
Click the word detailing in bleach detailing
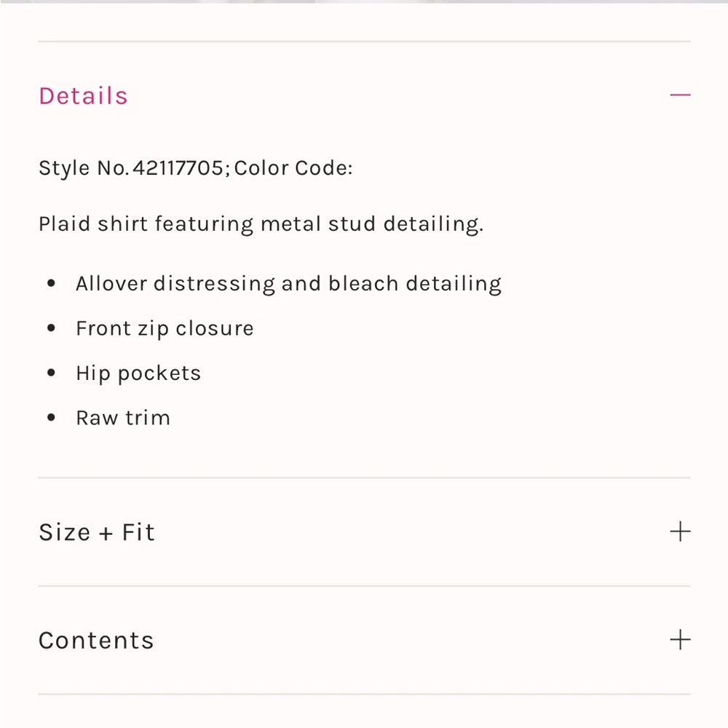tap(454, 284)
